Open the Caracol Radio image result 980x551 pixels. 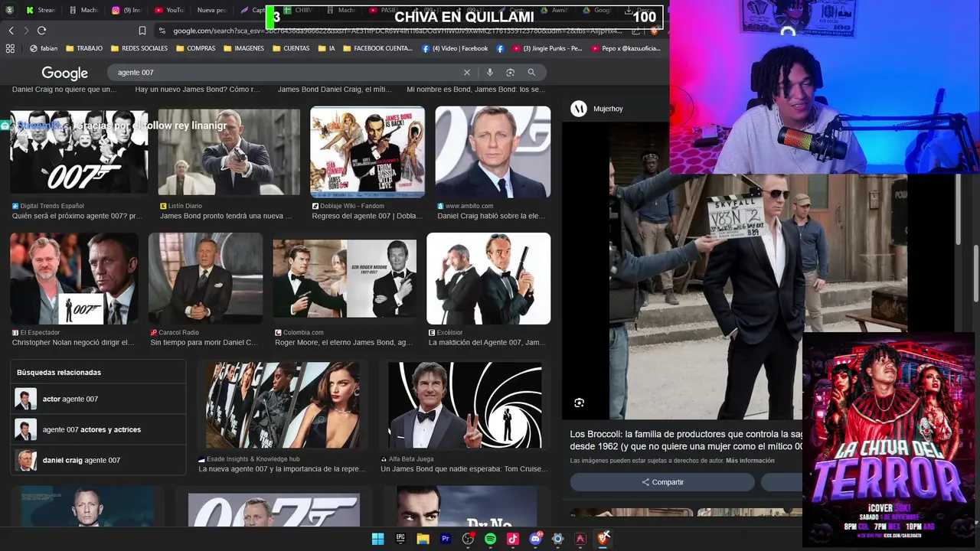[x=205, y=279]
